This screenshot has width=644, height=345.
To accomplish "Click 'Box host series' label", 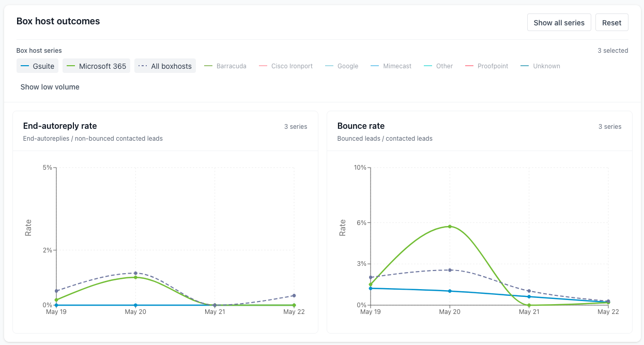I will (x=39, y=51).
